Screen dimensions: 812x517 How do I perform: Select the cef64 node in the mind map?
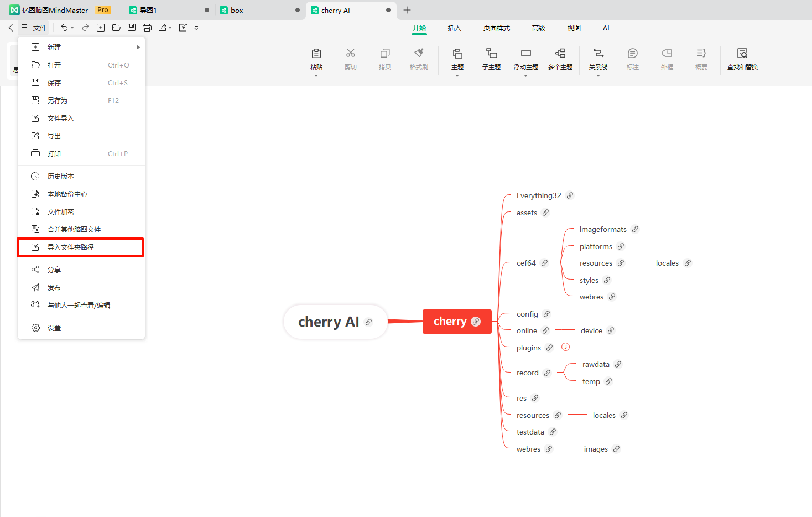pos(526,263)
